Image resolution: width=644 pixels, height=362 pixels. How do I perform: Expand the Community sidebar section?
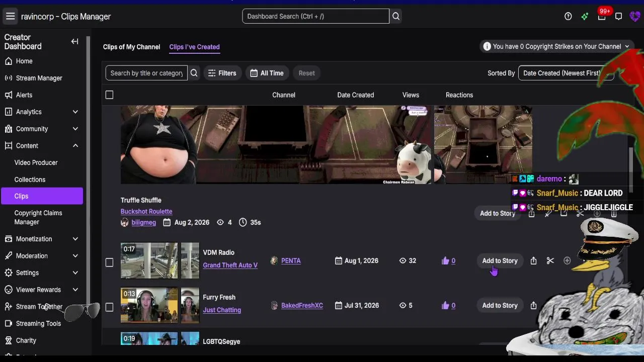(x=75, y=129)
